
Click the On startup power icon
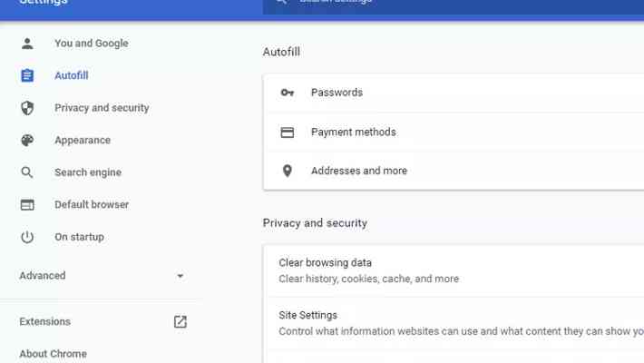point(27,237)
